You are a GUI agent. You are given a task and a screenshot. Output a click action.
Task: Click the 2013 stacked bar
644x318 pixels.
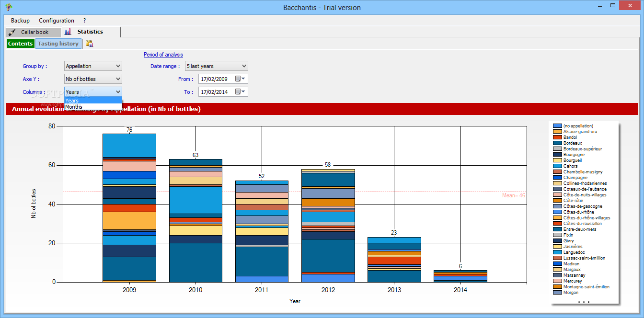[x=394, y=260]
